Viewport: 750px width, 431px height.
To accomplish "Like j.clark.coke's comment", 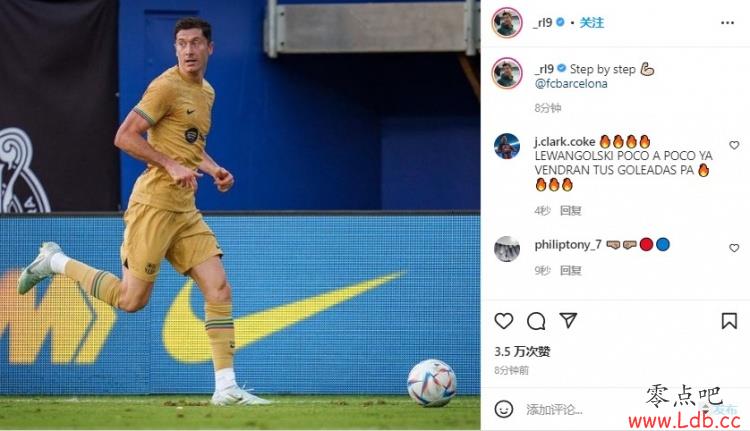I will (x=734, y=145).
